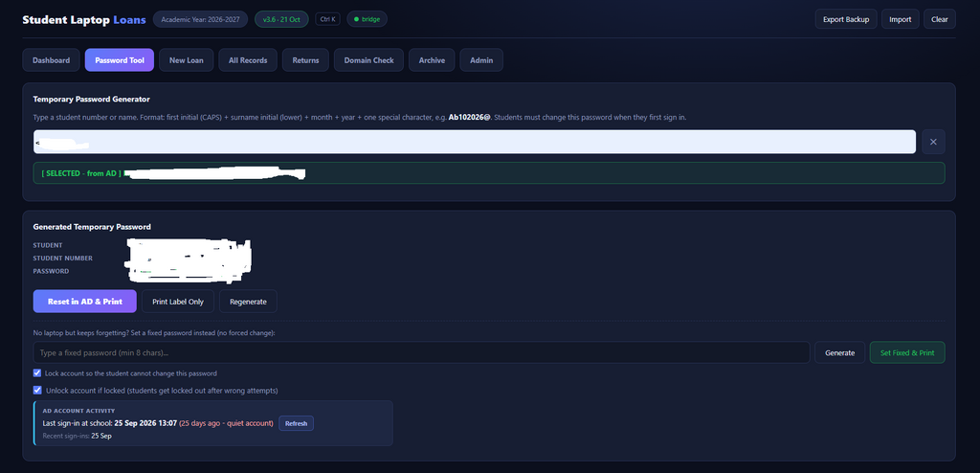Viewport: 980px width, 473px height.
Task: Focus the student number or name search field
Action: (x=475, y=142)
